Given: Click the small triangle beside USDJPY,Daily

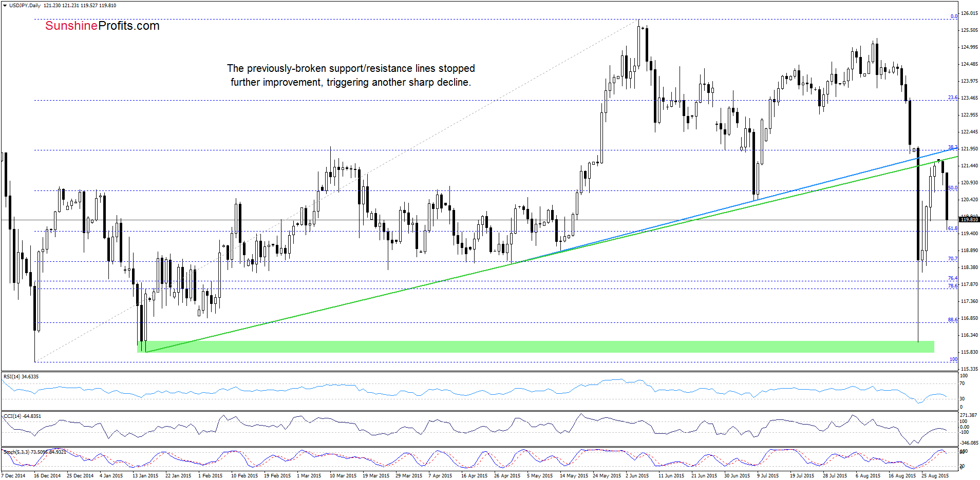Looking at the screenshot, I should coord(5,5).
